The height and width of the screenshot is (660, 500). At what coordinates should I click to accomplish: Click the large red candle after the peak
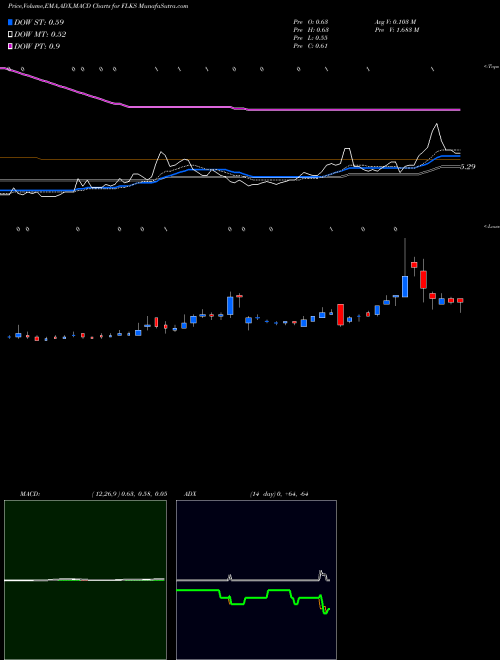pos(423,279)
